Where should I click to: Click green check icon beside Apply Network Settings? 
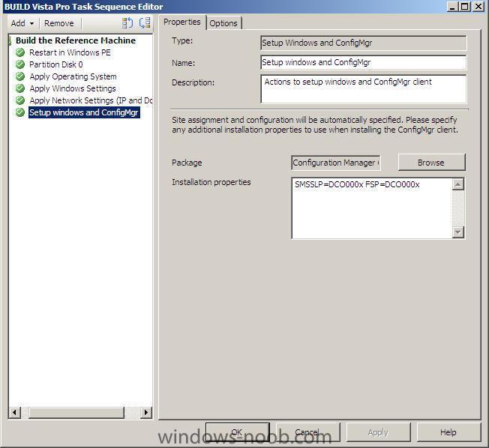(20, 100)
